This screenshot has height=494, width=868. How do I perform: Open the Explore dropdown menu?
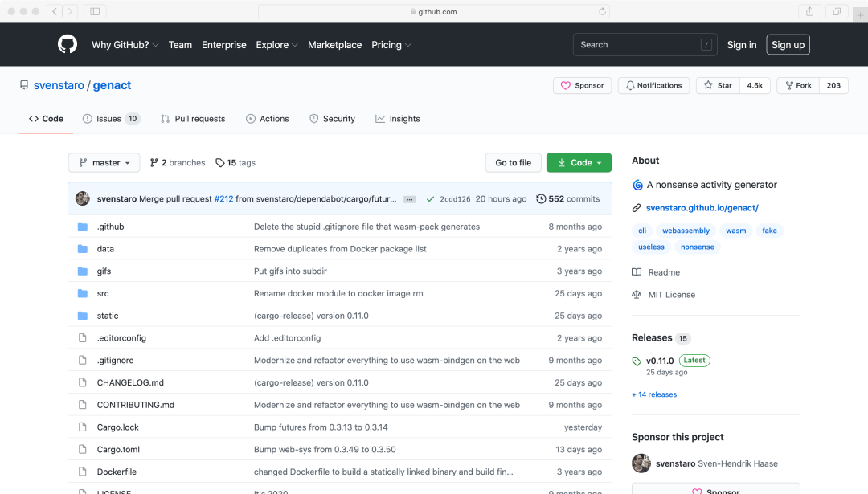pos(276,45)
